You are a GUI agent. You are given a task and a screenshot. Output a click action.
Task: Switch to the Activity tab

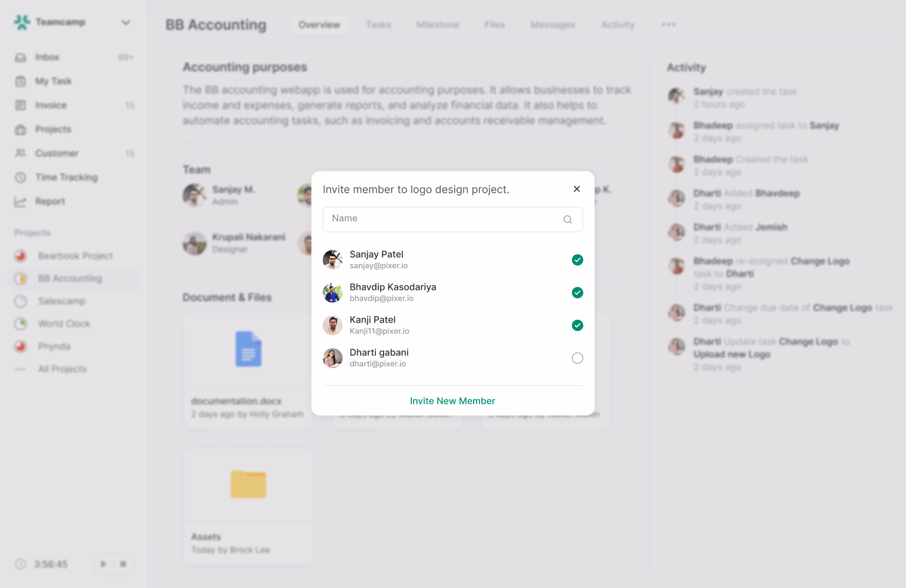(618, 25)
